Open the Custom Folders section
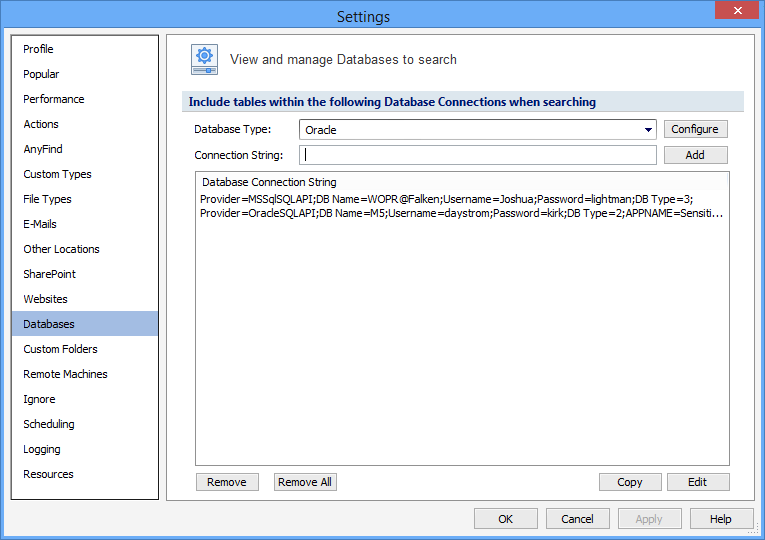 [x=61, y=349]
